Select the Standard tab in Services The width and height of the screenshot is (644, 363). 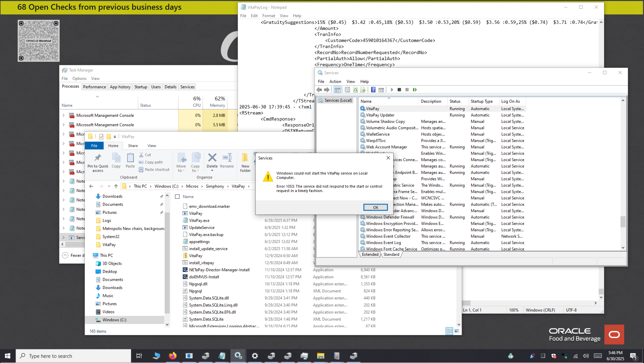pyautogui.click(x=391, y=254)
